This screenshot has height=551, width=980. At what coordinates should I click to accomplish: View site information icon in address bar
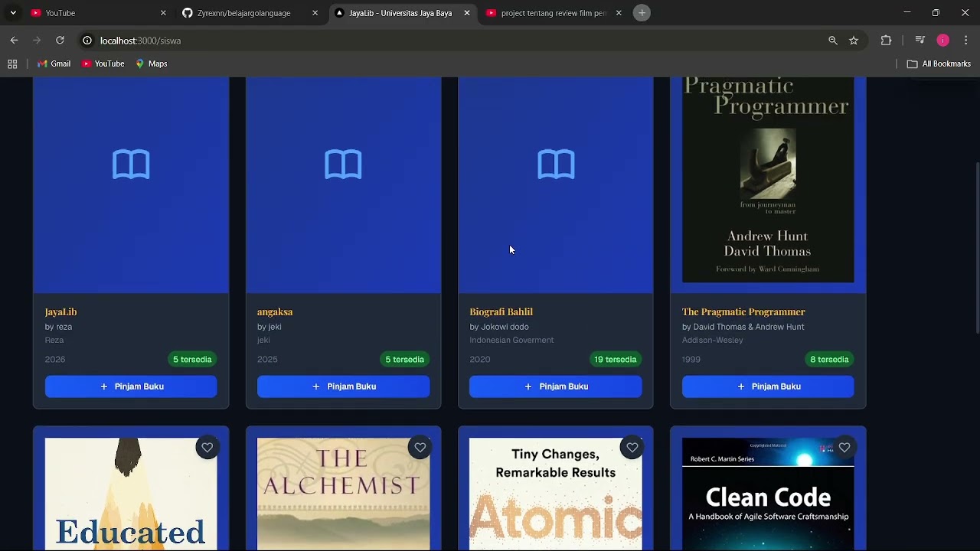tap(87, 41)
